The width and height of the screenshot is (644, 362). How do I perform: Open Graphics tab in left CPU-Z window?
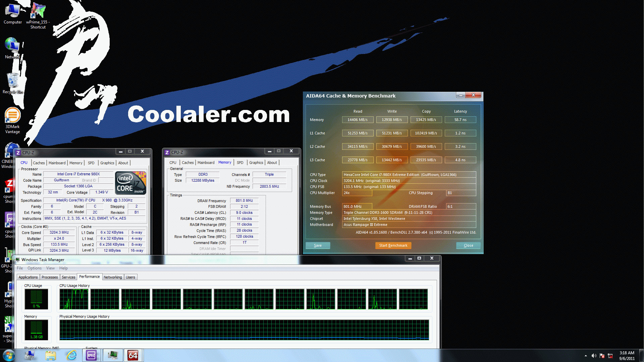107,163
